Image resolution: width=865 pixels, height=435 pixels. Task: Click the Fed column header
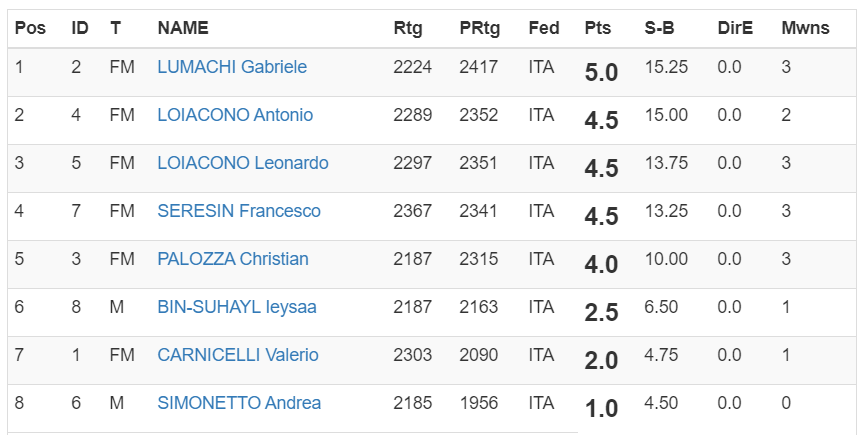tap(544, 28)
